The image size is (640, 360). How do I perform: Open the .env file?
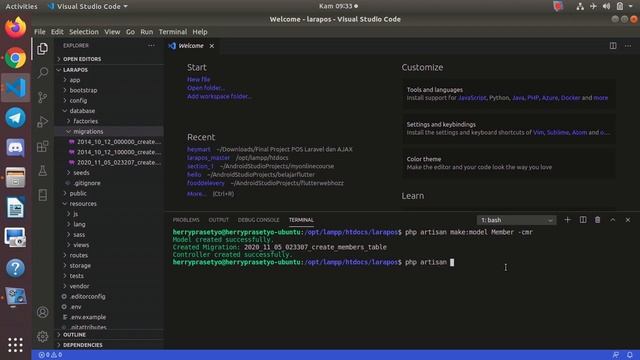[110, 307]
